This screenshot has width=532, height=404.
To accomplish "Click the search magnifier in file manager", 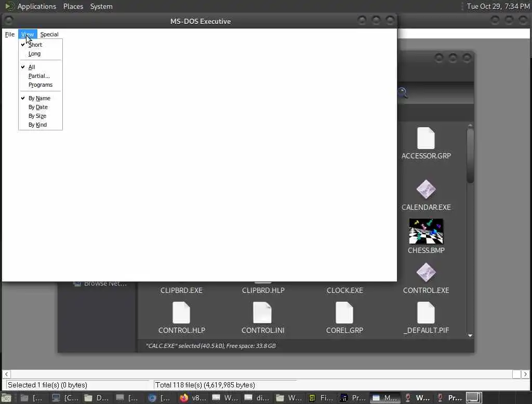I will [x=403, y=92].
